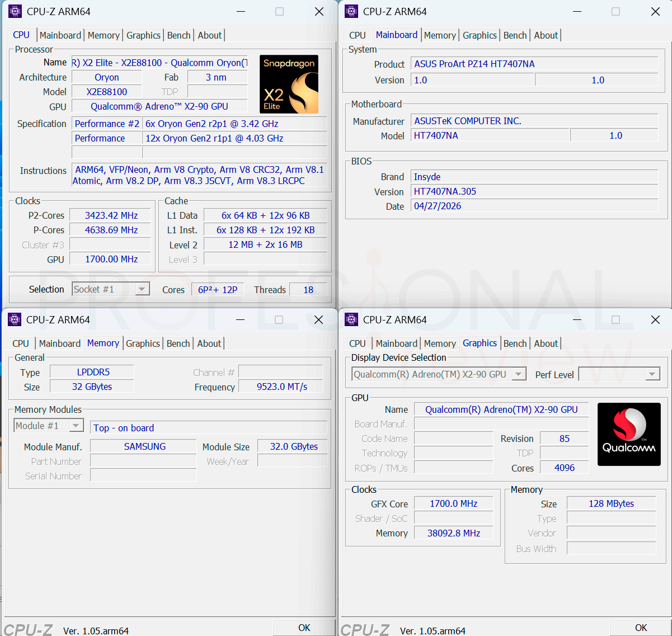Click the Manufacturer field ASUSTeK COMPUTER INC.

pos(534,121)
